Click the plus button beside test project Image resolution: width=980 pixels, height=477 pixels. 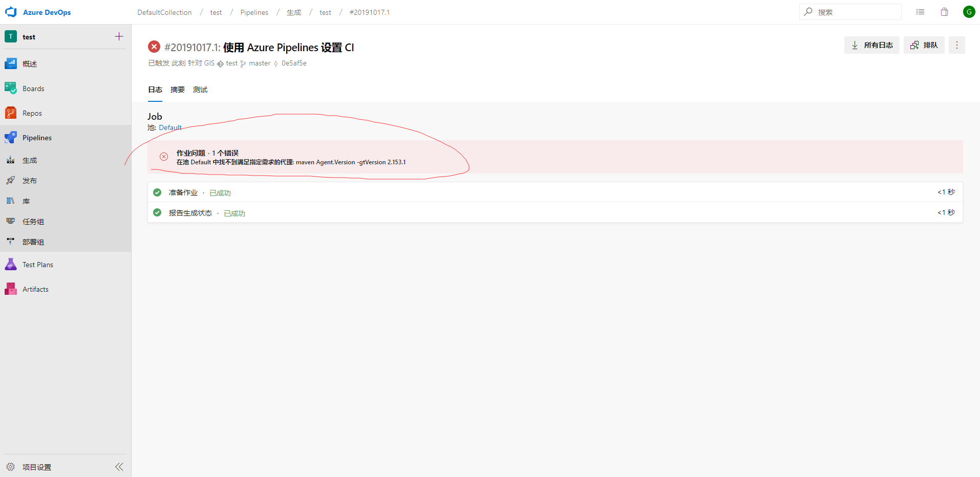(x=119, y=36)
